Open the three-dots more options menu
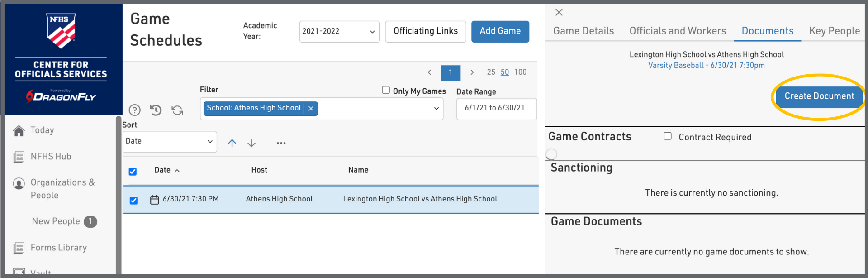The image size is (868, 278). pyautogui.click(x=281, y=143)
